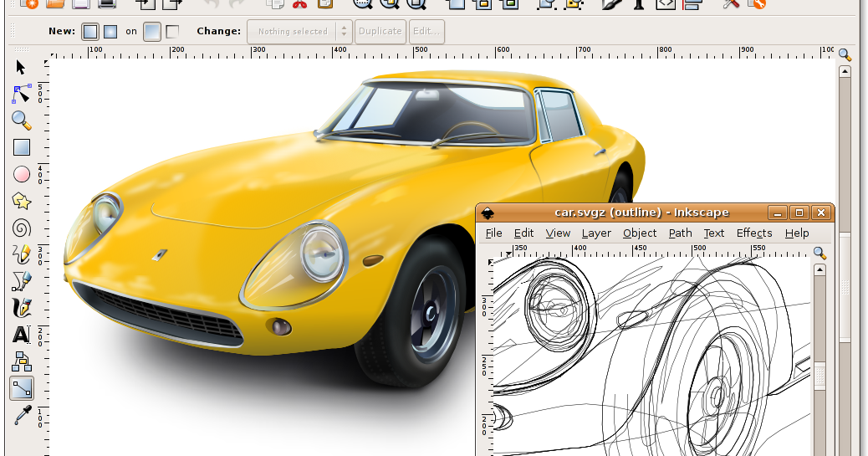Click the Duplicate gradient button
This screenshot has width=868, height=456.
pos(380,32)
